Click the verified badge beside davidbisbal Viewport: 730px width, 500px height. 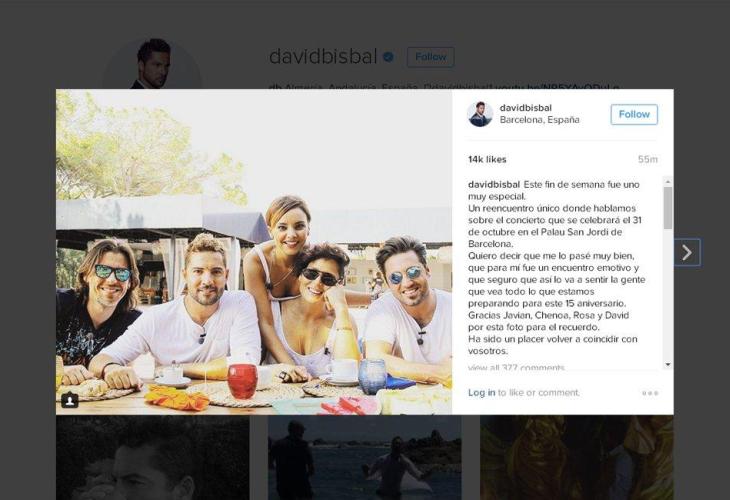pyautogui.click(x=388, y=57)
